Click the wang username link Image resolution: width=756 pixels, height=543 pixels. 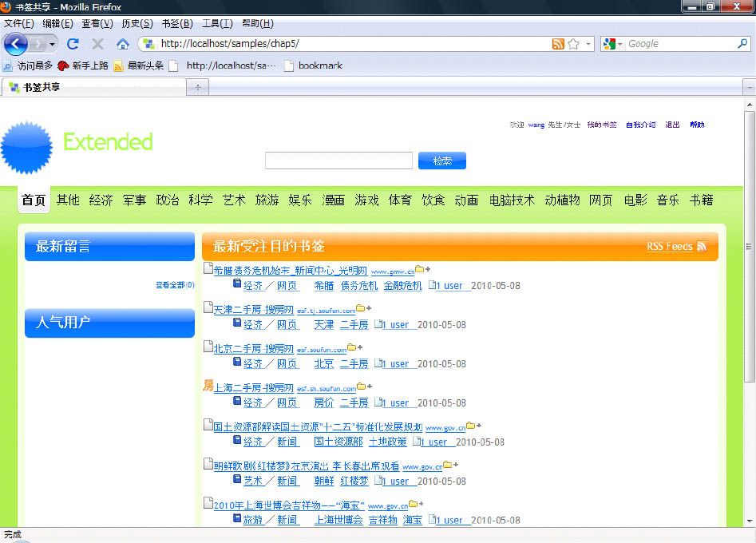point(536,125)
